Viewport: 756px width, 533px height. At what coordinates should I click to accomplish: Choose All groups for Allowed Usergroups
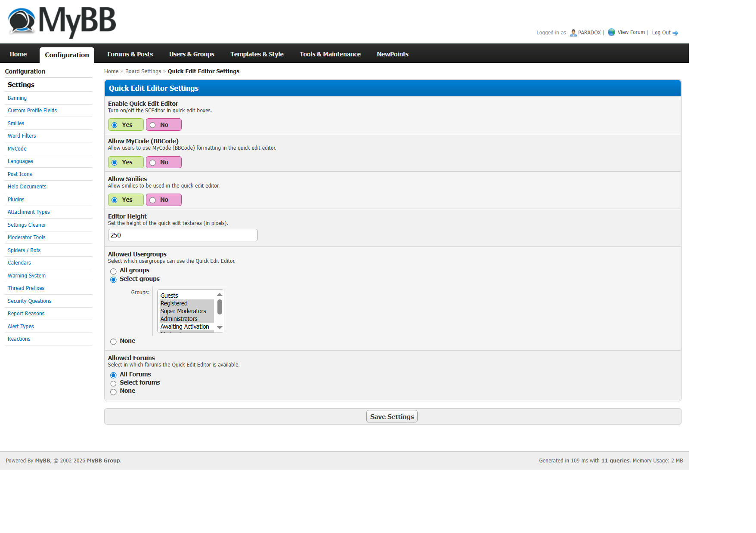pos(113,271)
